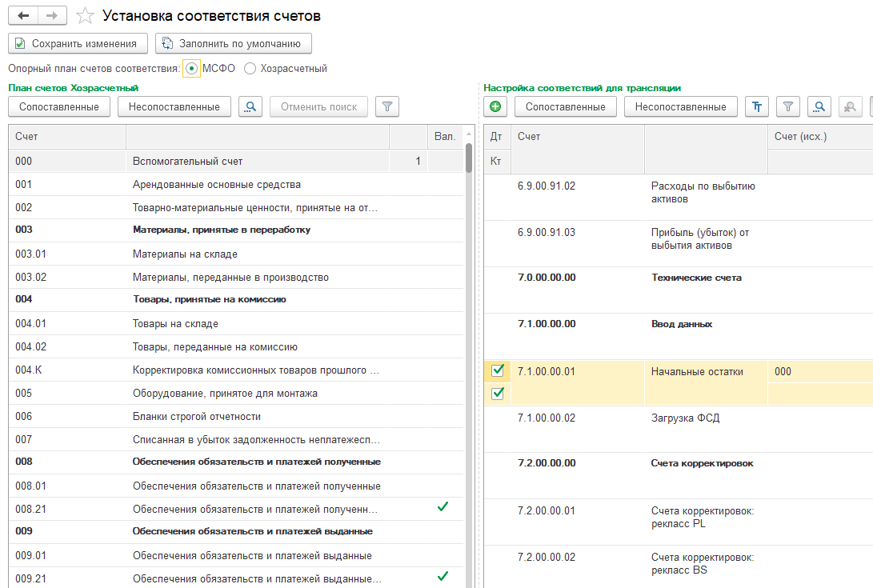Select the Хозрасчетный radio button
The width and height of the screenshot is (873, 588).
250,69
